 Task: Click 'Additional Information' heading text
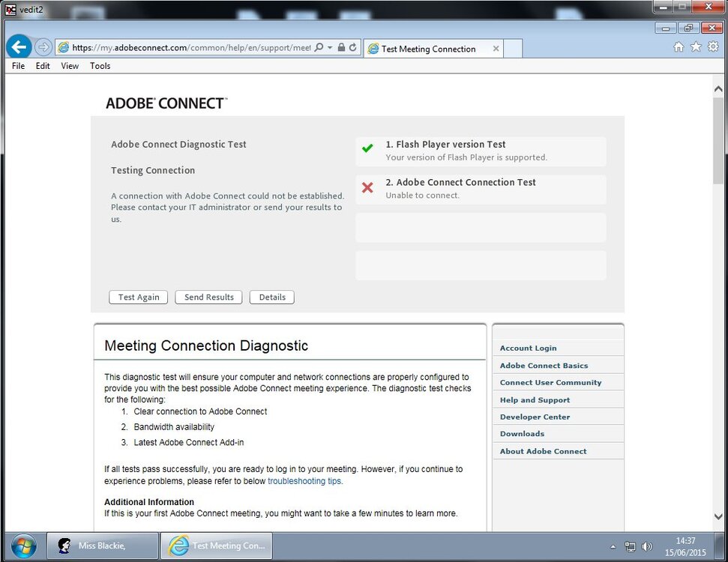click(x=149, y=502)
